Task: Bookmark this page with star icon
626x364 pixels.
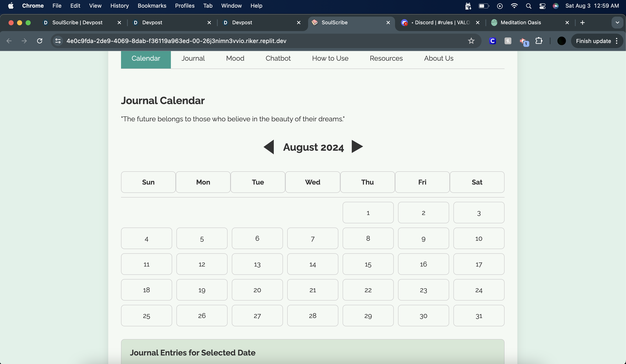Action: click(471, 41)
